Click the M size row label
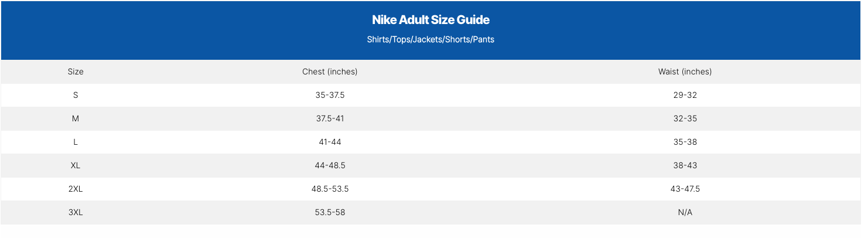This screenshot has width=868, height=238. coord(76,118)
